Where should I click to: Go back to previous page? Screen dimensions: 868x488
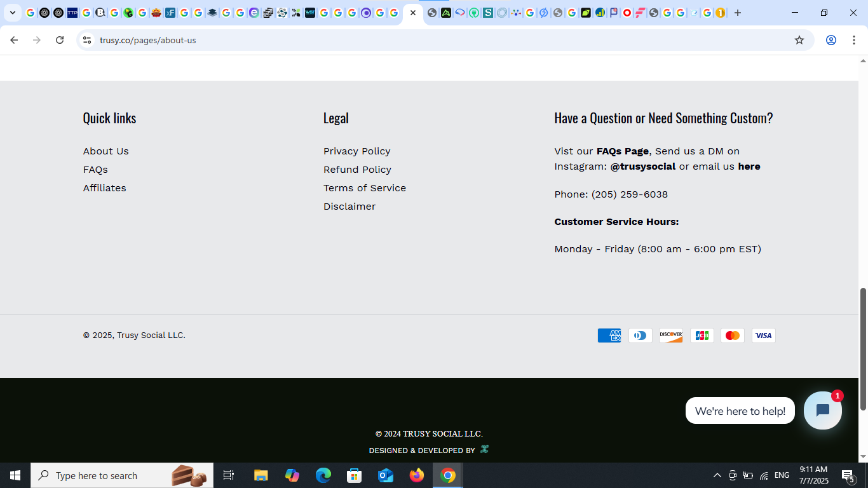[14, 40]
